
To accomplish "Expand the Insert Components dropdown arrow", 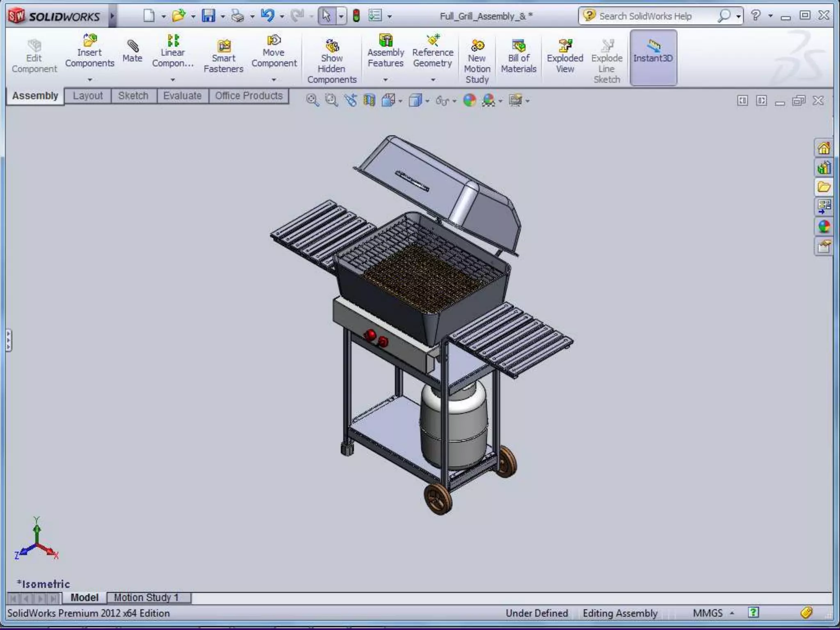I will (x=89, y=80).
